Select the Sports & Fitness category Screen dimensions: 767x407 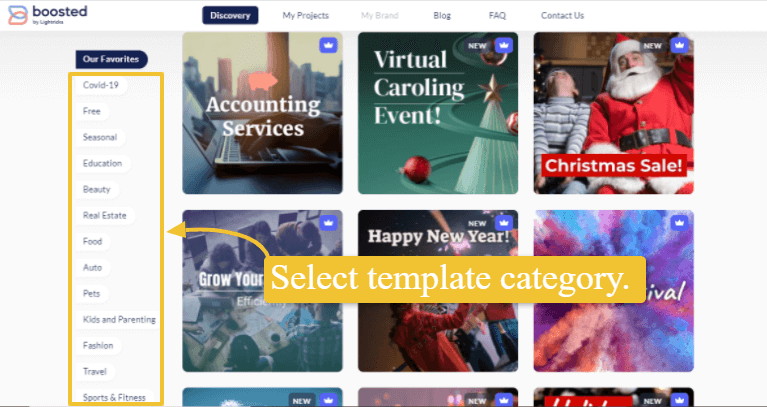(114, 397)
